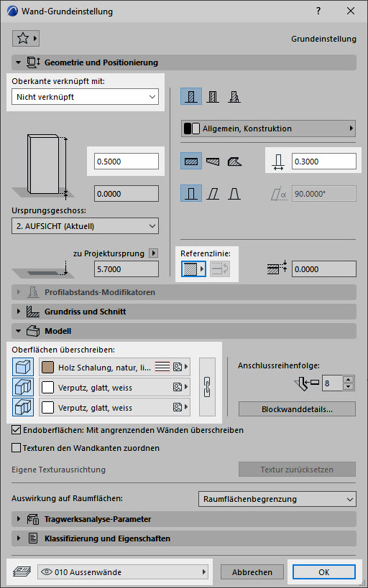This screenshot has width=368, height=588.
Task: Choose the trapezoid wall geometry icon
Action: (213, 162)
